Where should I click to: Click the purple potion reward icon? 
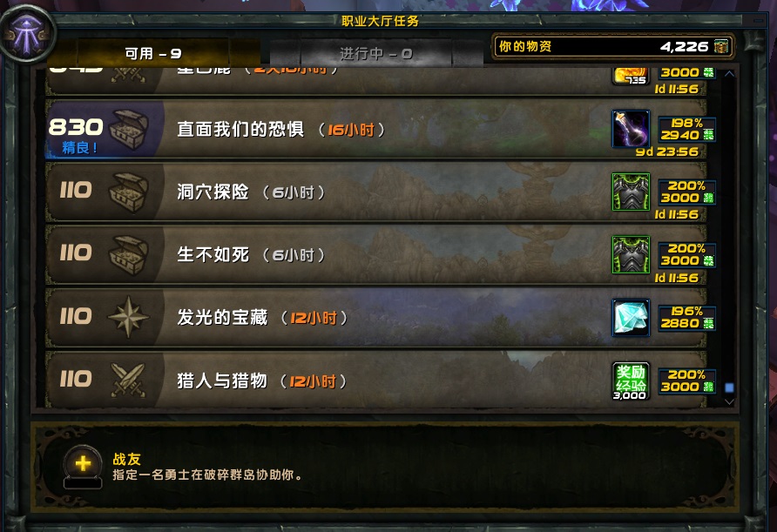[x=631, y=129]
